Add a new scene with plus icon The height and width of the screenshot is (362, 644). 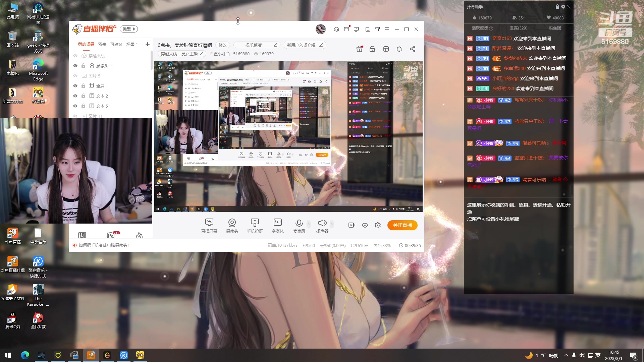click(x=147, y=44)
